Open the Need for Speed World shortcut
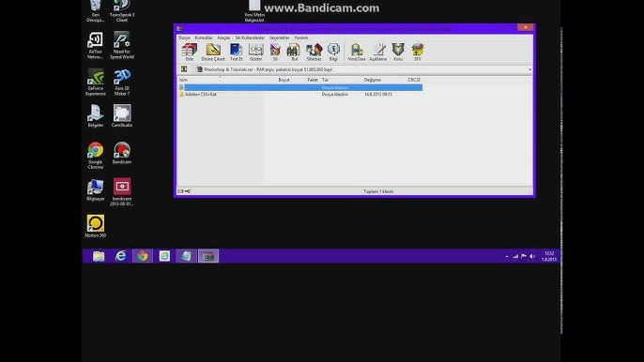 [x=122, y=45]
